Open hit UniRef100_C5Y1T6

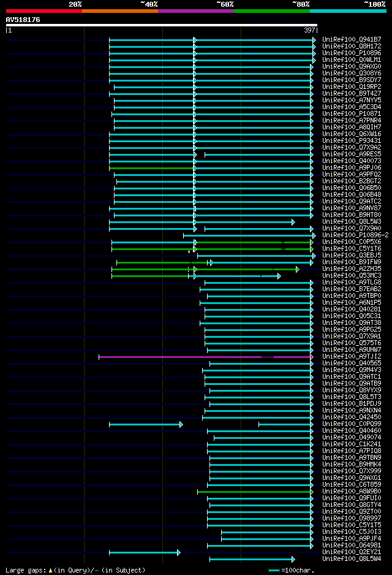[x=352, y=248]
